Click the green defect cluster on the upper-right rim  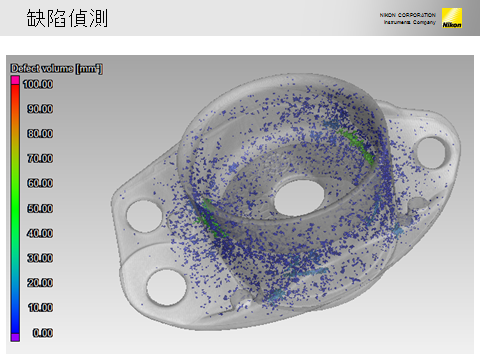356,145
